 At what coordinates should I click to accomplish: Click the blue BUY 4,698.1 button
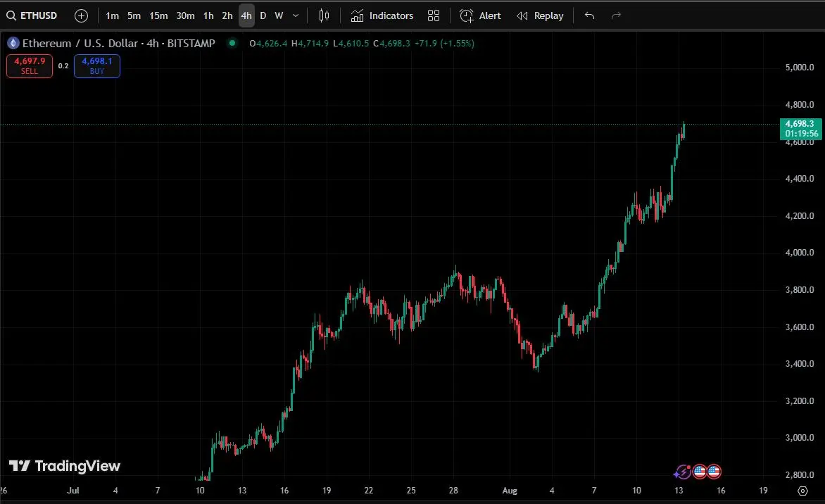tap(97, 66)
